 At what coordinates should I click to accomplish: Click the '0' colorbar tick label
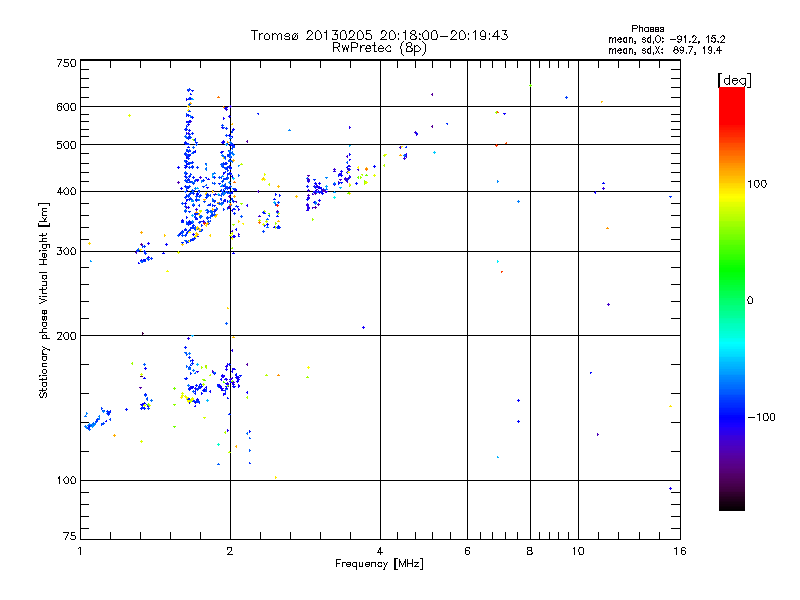click(x=750, y=301)
